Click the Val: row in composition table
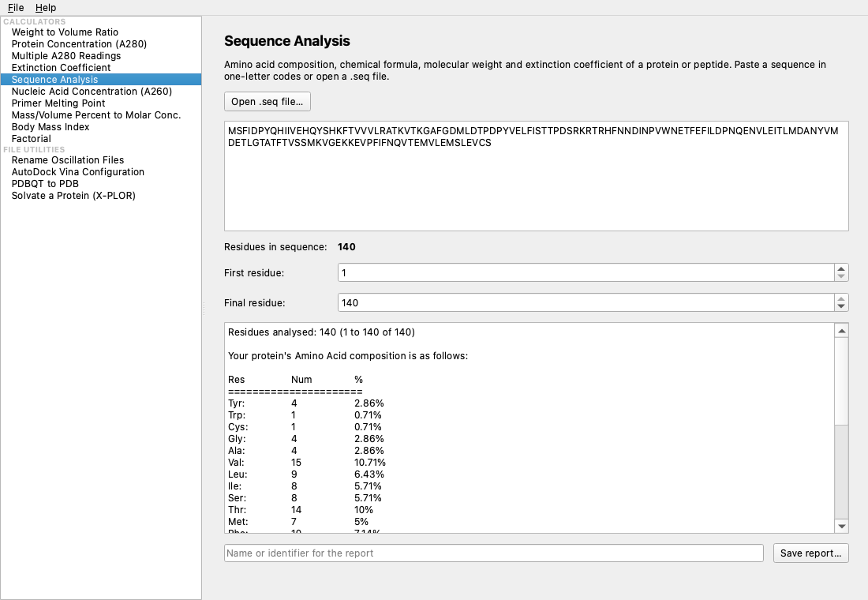868x600 pixels. click(307, 463)
